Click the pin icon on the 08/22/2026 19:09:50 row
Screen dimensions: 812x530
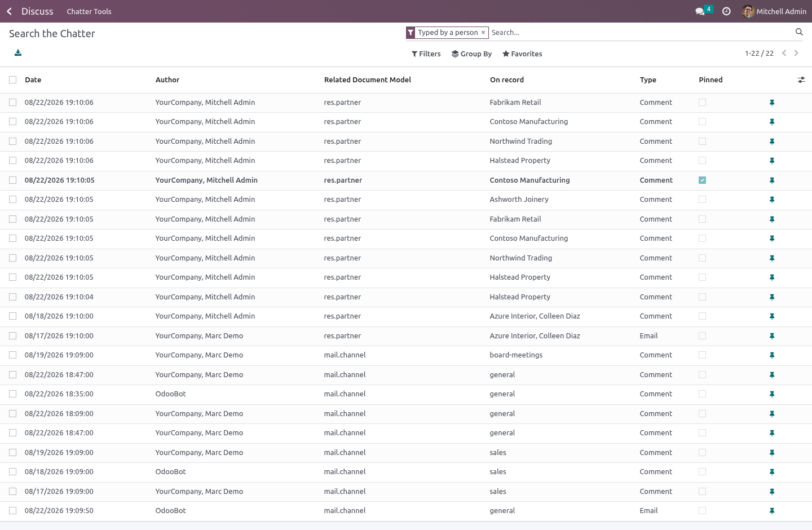[x=772, y=511]
